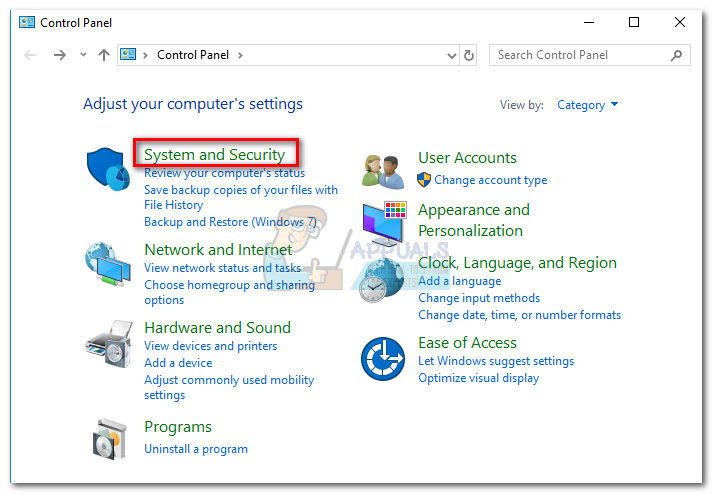
Task: Go up one folder level arrow
Action: [104, 55]
